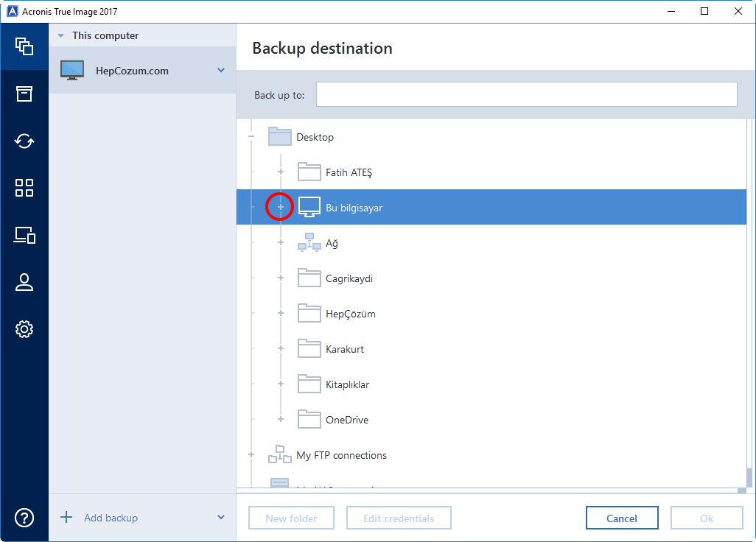
Task: Select the HepÇözüm tree item
Action: click(x=351, y=314)
